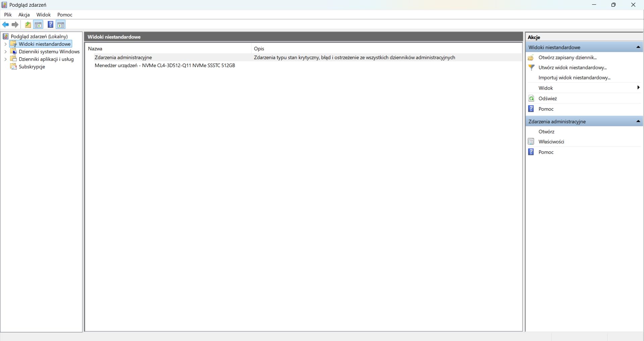Image resolution: width=644 pixels, height=341 pixels.
Task: Click the description text of Zdarzenia administracyjne
Action: (x=355, y=57)
